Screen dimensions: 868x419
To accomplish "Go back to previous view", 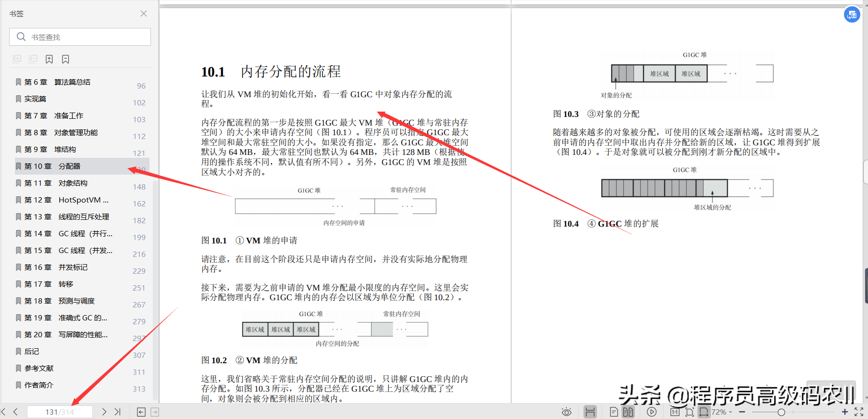I will point(141,412).
